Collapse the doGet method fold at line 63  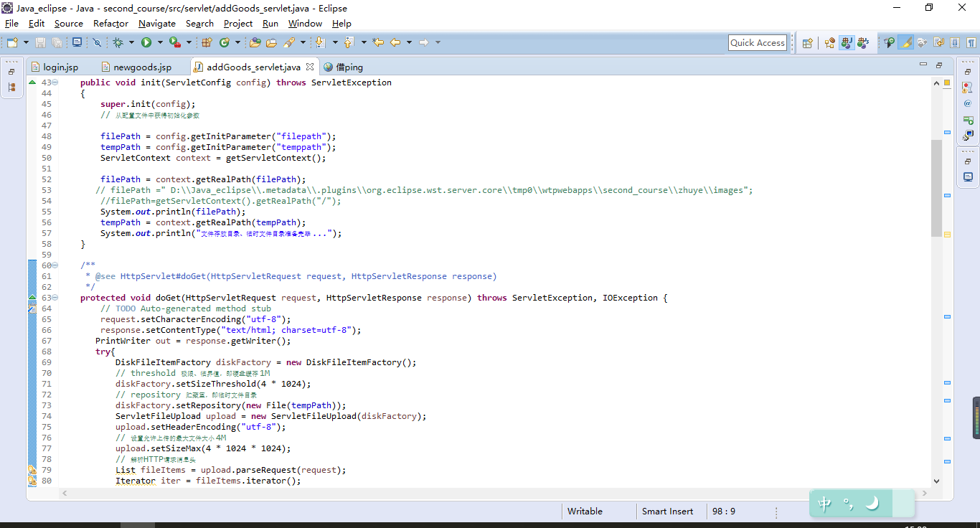click(x=55, y=298)
